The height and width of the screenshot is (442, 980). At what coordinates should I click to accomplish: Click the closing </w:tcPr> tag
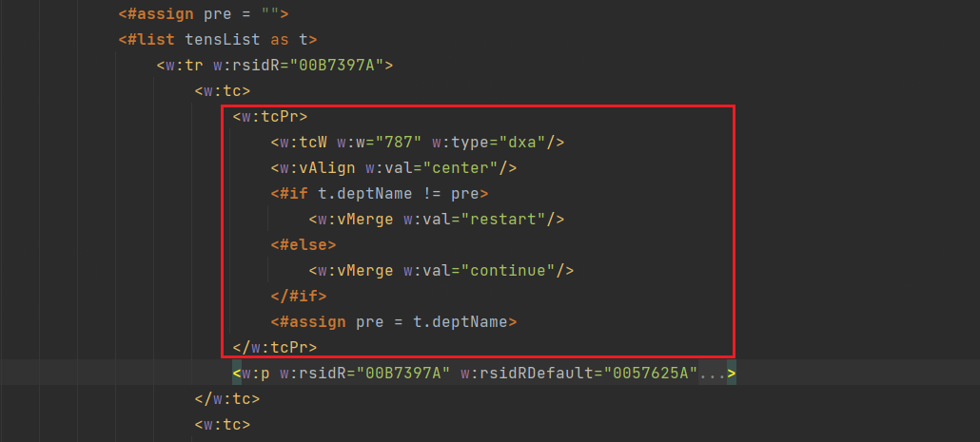[274, 348]
